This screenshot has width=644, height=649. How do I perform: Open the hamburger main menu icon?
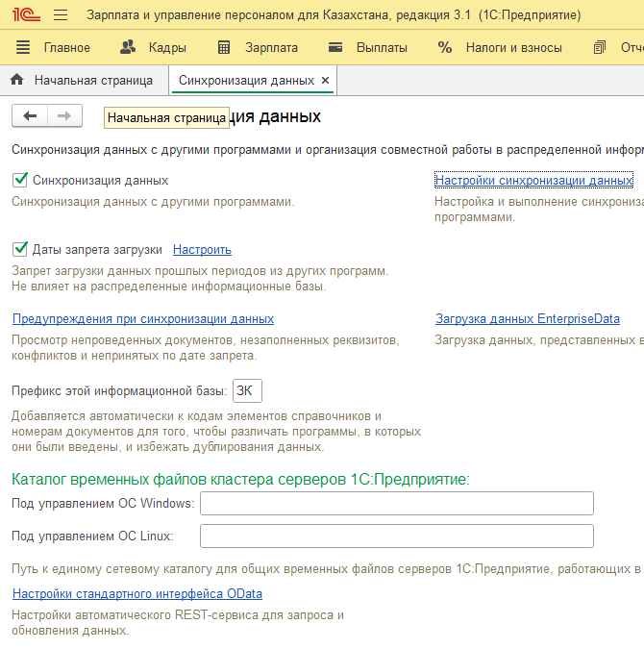pyautogui.click(x=61, y=16)
